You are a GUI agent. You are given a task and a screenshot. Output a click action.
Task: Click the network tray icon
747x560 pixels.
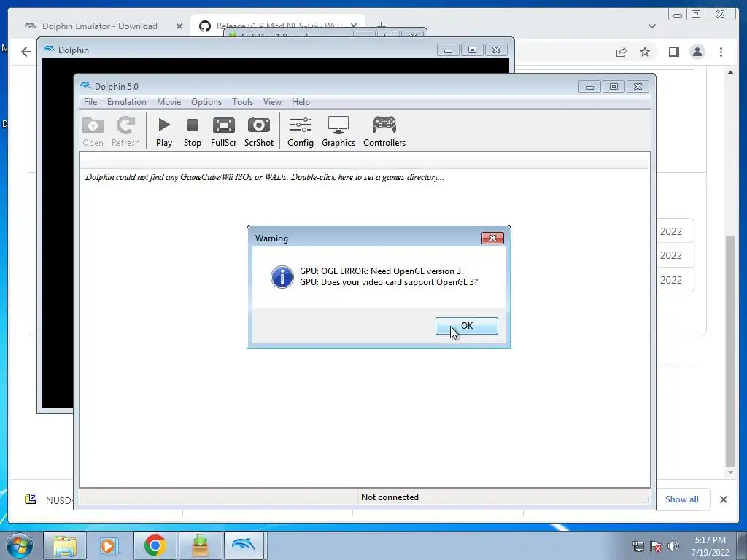point(638,546)
